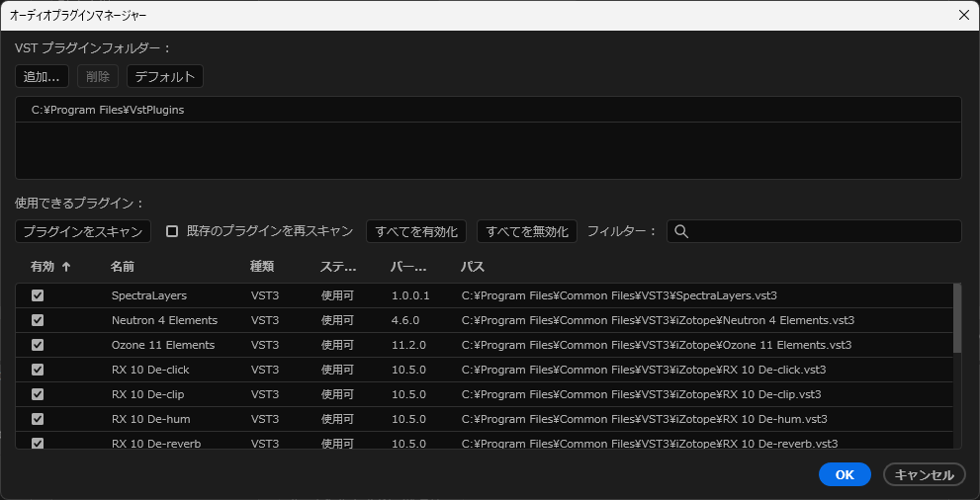Click the sort arrow beside 有効 header
Screen dimensions: 980x500
tap(66, 267)
